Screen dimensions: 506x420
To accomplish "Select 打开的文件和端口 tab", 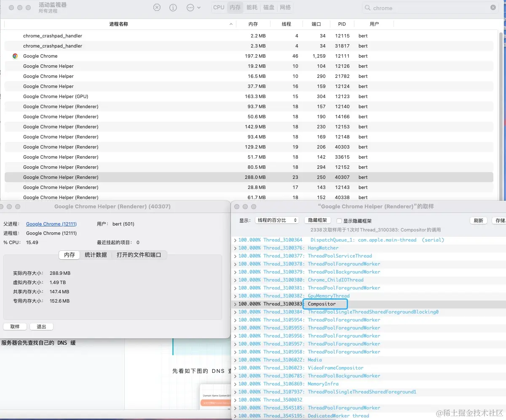I will [x=139, y=255].
